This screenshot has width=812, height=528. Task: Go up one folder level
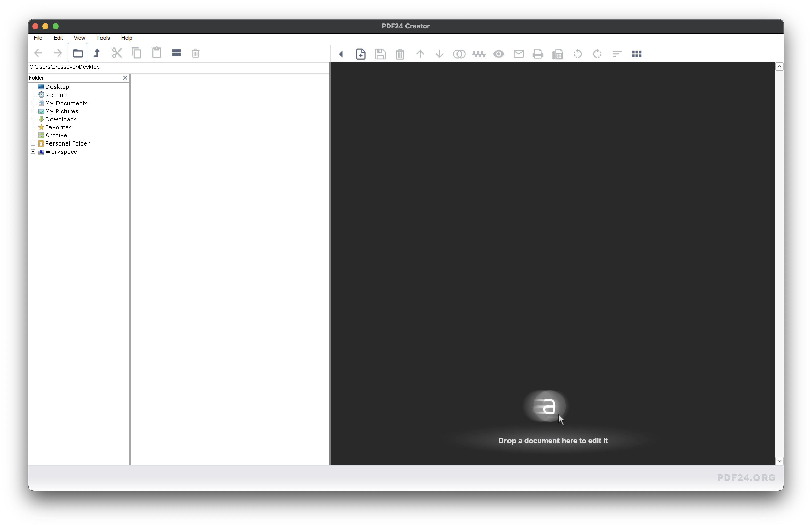pyautogui.click(x=97, y=53)
